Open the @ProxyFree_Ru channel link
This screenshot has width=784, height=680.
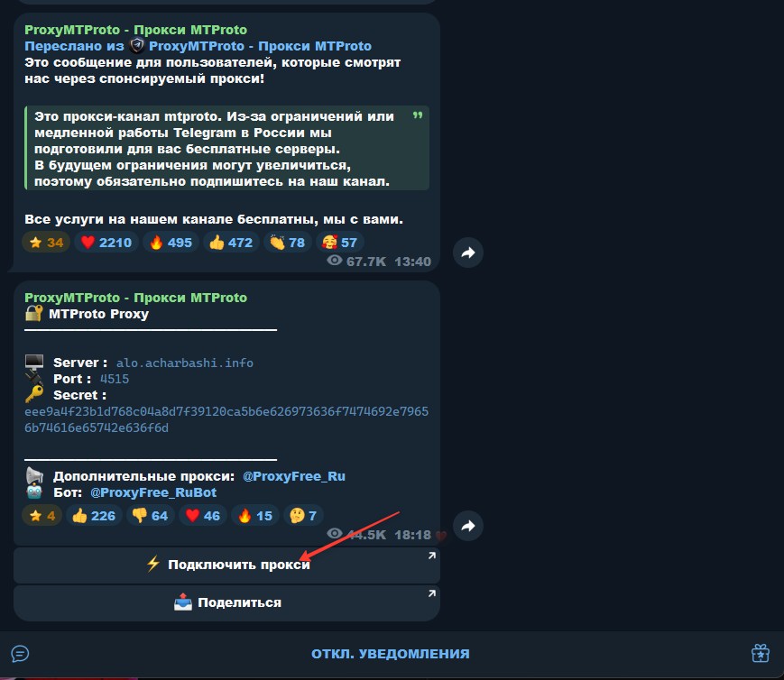point(293,476)
